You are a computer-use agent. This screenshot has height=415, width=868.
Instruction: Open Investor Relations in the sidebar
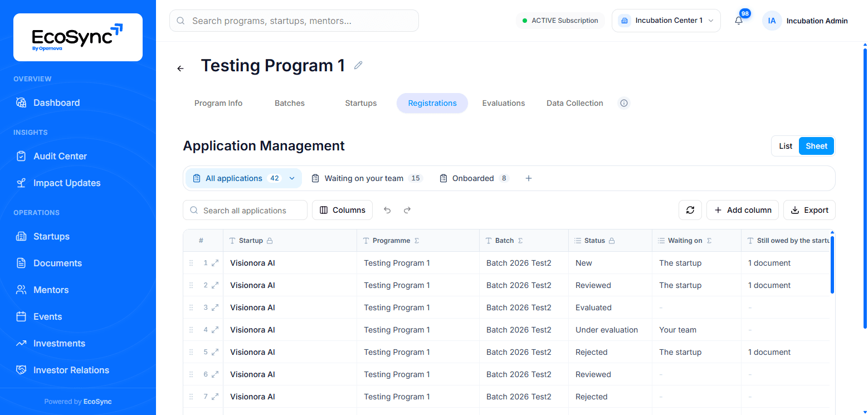78,370
